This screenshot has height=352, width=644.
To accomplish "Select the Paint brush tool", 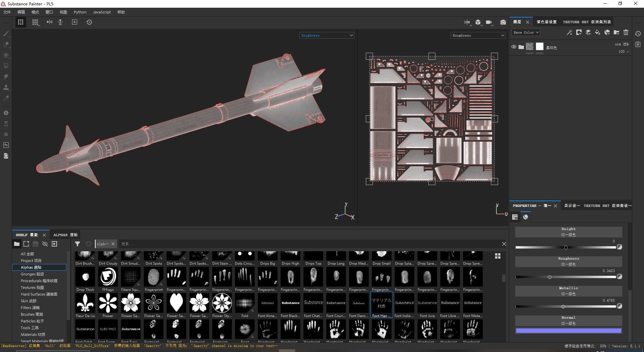I will pyautogui.click(x=6, y=34).
